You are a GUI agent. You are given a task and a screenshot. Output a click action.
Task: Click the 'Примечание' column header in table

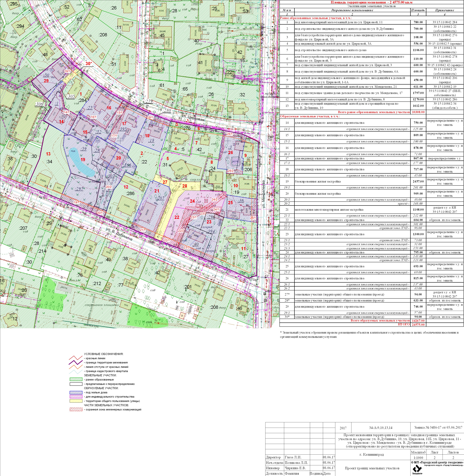444,10
